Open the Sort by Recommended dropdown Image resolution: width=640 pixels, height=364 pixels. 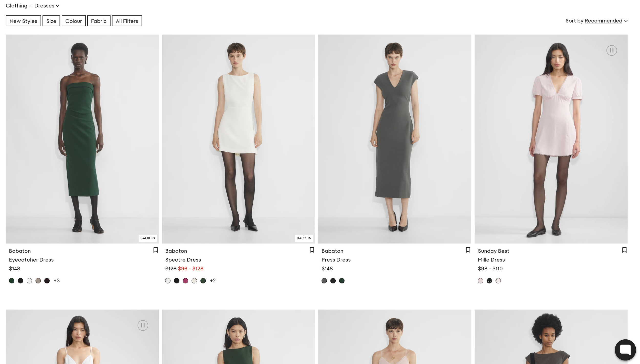(605, 21)
